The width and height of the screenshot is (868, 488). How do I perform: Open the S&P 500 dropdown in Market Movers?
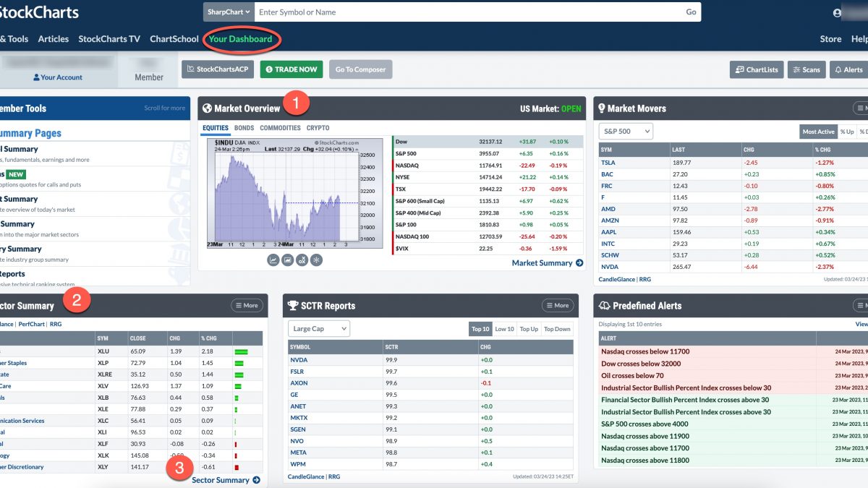click(x=626, y=131)
